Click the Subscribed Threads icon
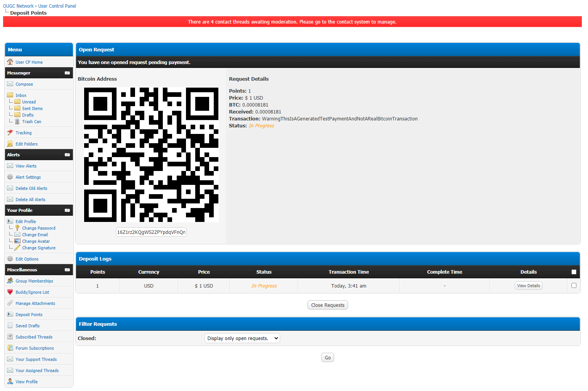The width and height of the screenshot is (588, 391). click(10, 337)
